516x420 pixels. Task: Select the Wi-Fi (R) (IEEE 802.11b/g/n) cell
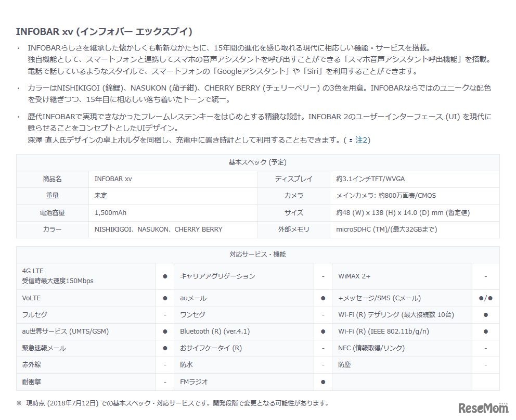tap(402, 332)
